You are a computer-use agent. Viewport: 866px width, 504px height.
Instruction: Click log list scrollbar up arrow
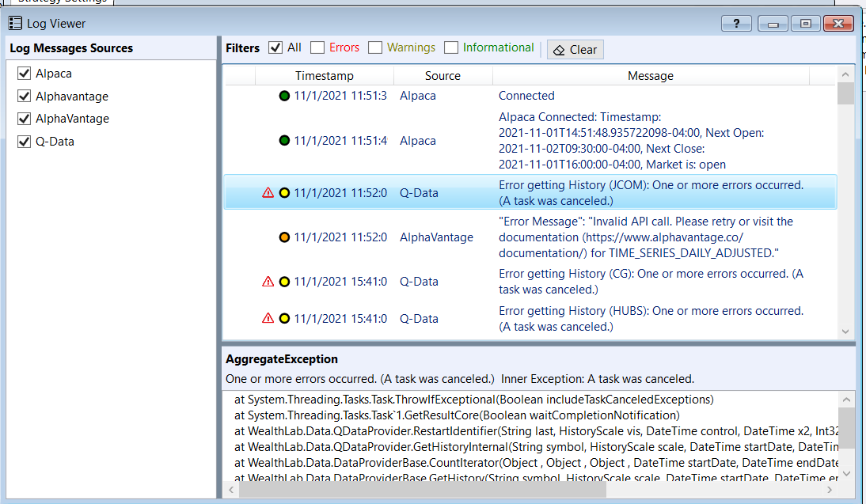tap(845, 74)
